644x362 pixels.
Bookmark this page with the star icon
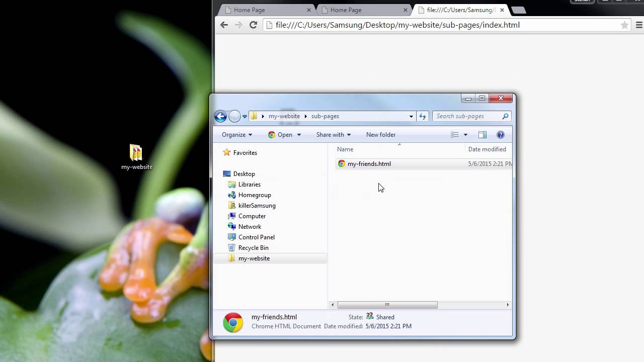coord(624,25)
